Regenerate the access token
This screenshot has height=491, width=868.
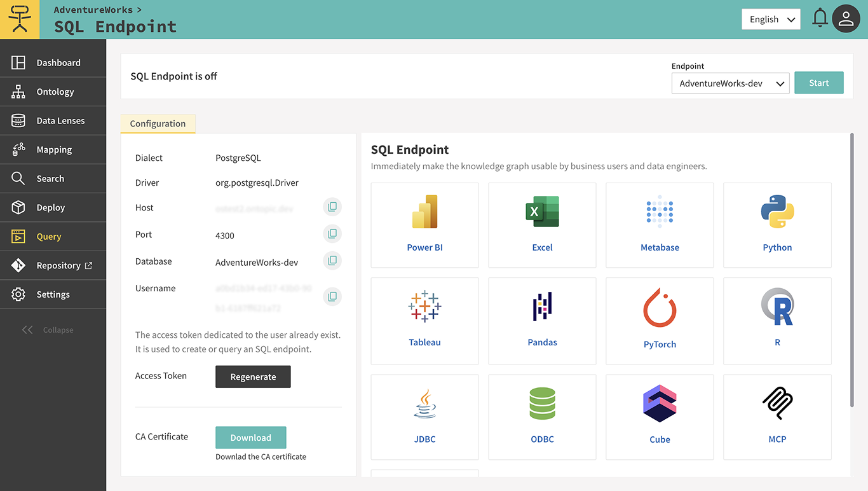(x=253, y=377)
